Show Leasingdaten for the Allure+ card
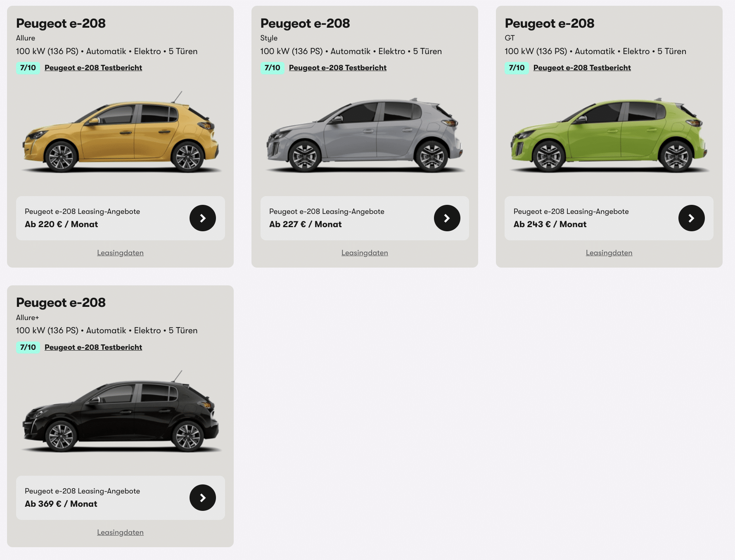Screen dimensions: 735x560 120,532
